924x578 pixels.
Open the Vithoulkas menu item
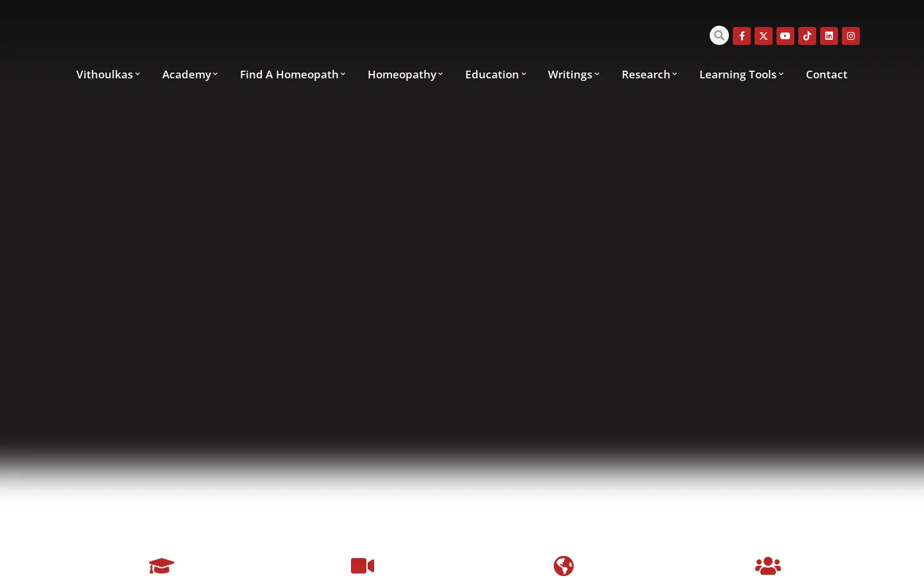(x=105, y=74)
